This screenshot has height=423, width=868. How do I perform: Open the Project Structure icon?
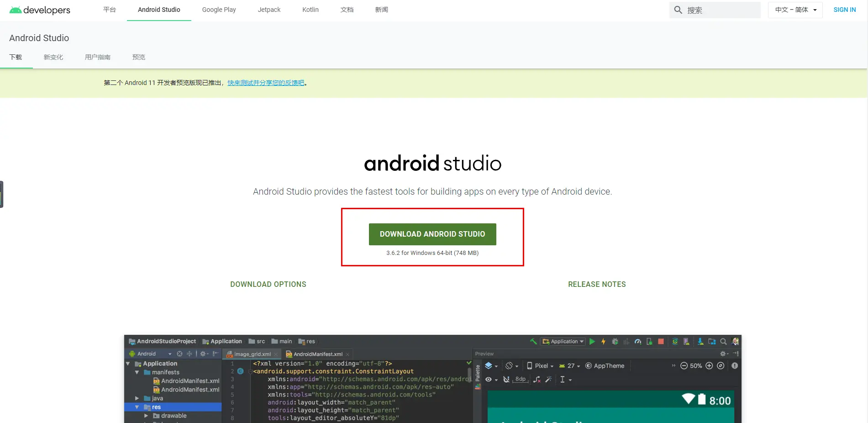pyautogui.click(x=712, y=341)
